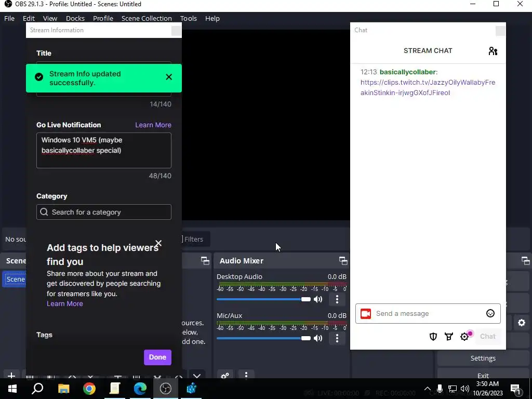Click basicallycollaber username in chat
Viewport: 532px width, 399px height.
(x=407, y=72)
